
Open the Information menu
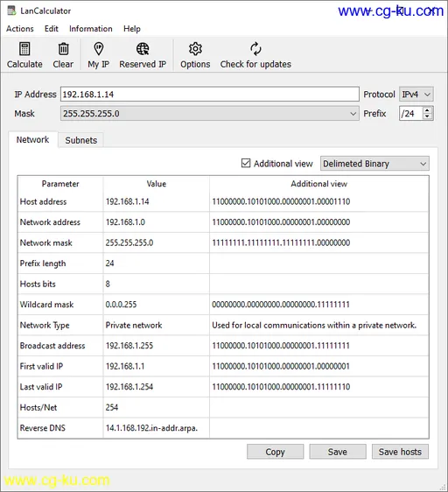pyautogui.click(x=91, y=29)
